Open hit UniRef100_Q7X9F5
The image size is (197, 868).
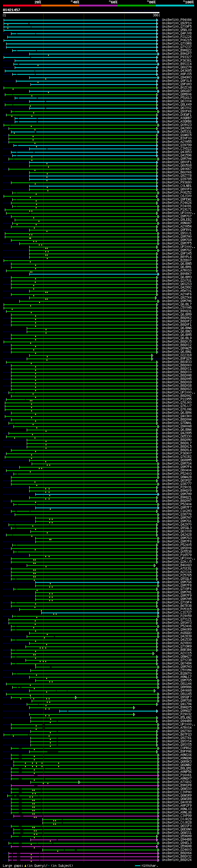pos(177,26)
